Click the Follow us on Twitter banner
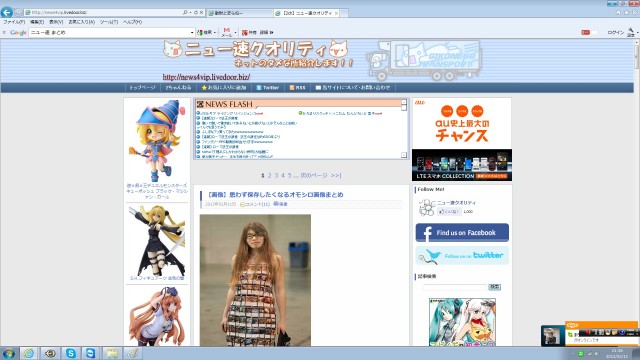This screenshot has width=640, height=360. [x=462, y=256]
